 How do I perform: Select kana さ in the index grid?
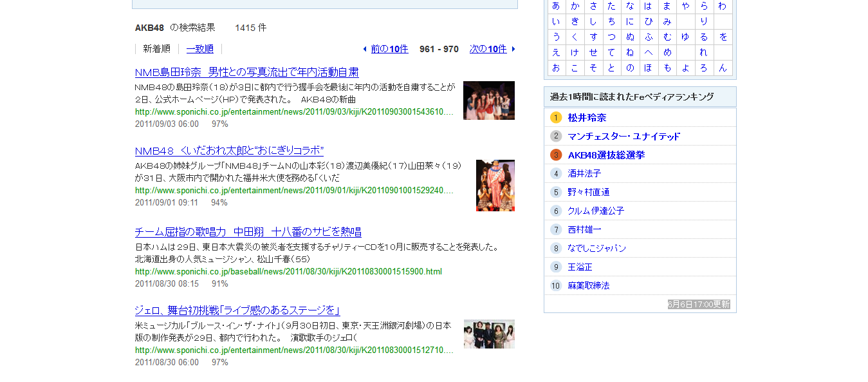pyautogui.click(x=593, y=6)
